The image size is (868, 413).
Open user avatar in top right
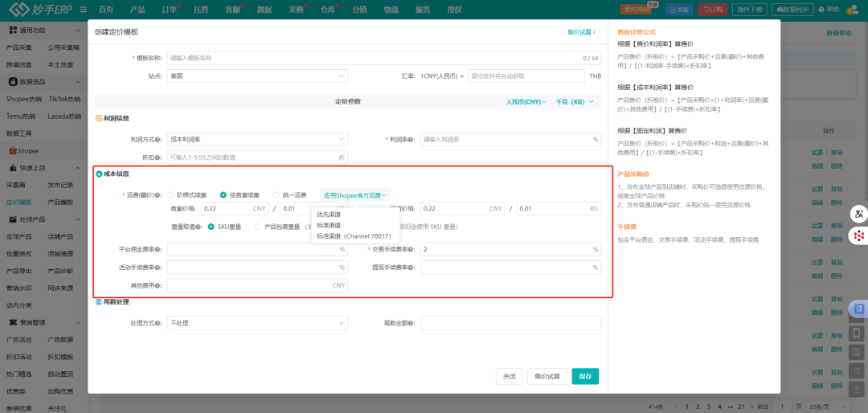855,10
